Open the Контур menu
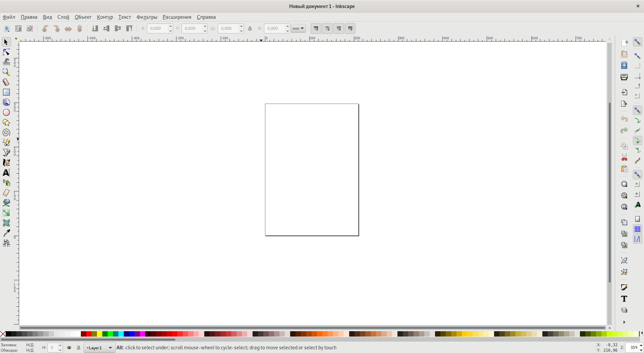644x353 pixels. coord(105,17)
